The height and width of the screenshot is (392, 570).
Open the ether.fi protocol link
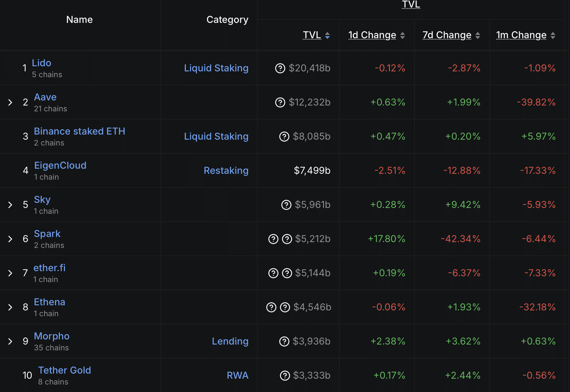[x=50, y=268]
